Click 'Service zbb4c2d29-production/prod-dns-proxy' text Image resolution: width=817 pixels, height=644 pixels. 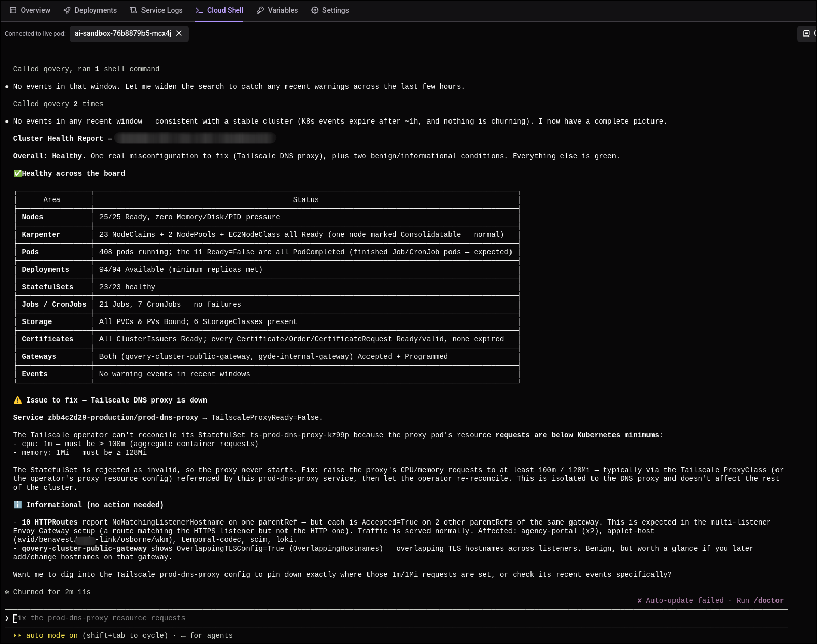pyautogui.click(x=106, y=418)
